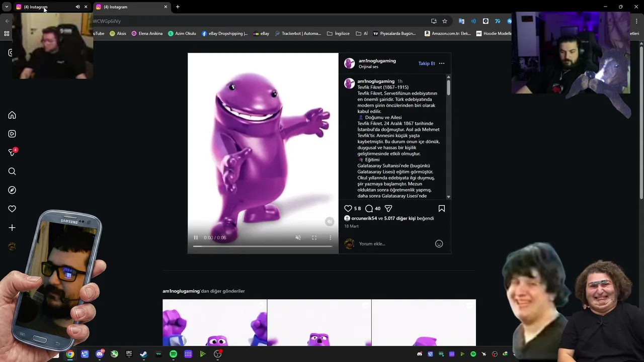The image size is (644, 362).
Task: Open Hoodie Modelleri bookmark
Action: pos(494,34)
